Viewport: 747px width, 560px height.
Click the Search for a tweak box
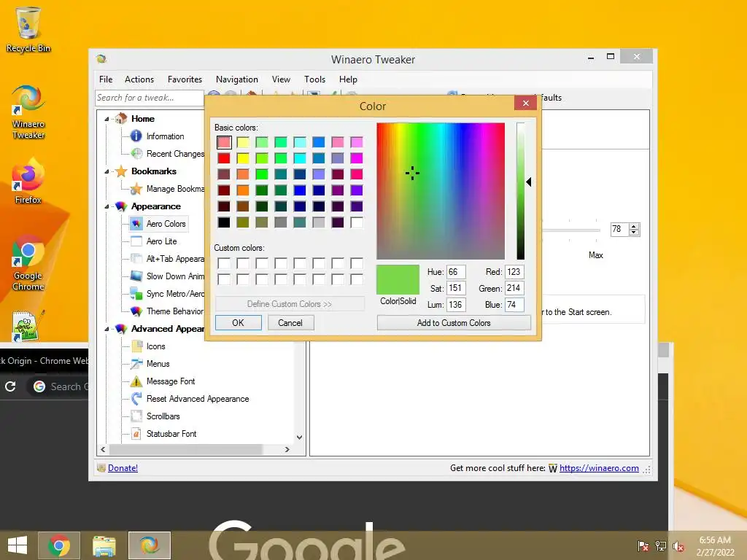click(150, 98)
